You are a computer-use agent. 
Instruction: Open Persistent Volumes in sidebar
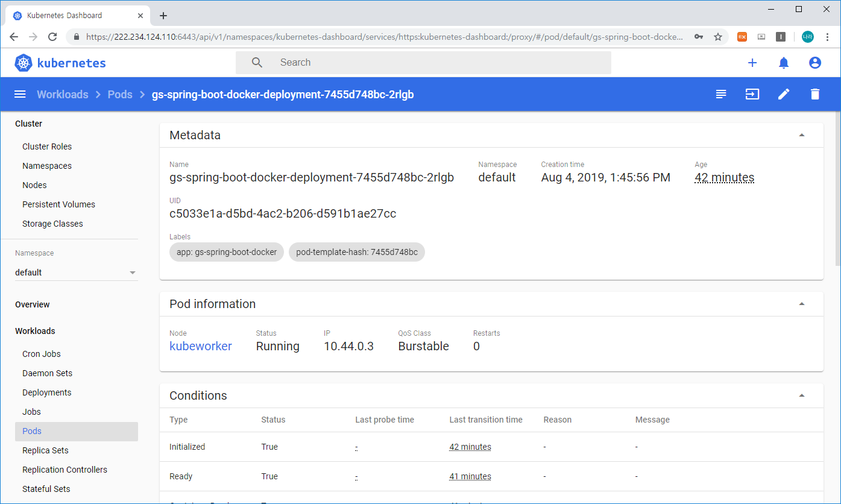coord(58,204)
